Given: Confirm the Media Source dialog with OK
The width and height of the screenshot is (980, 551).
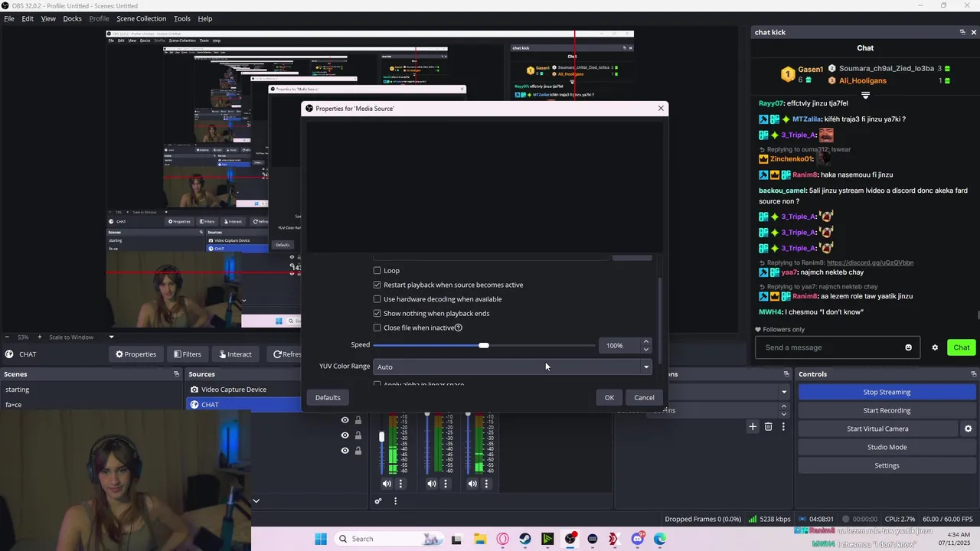Looking at the screenshot, I should tap(609, 397).
